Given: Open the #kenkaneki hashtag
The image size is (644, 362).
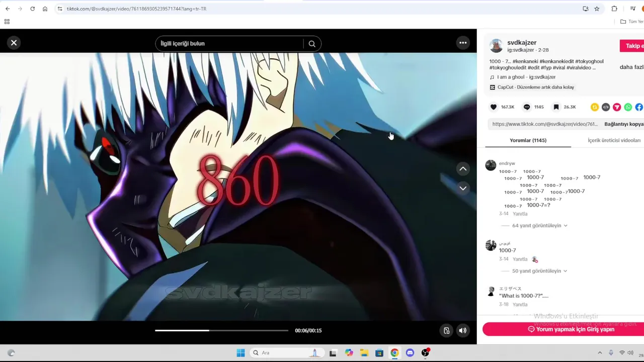Looking at the screenshot, I should [525, 61].
